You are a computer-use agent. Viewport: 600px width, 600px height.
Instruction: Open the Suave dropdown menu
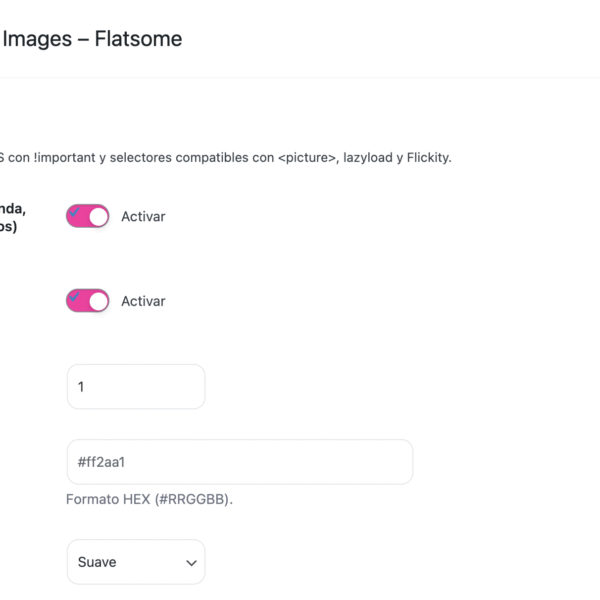pos(136,562)
